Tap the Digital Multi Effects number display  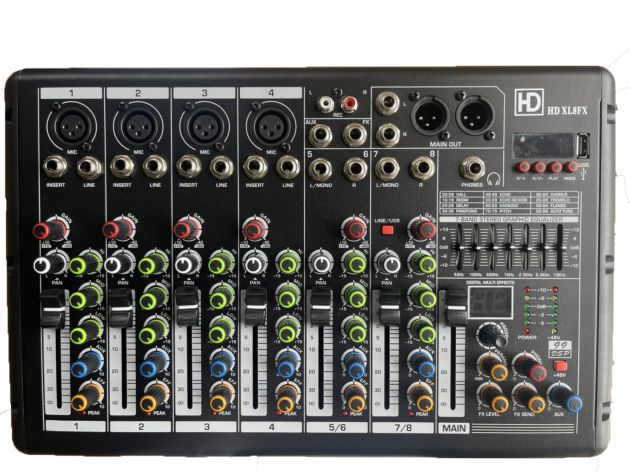(x=490, y=303)
